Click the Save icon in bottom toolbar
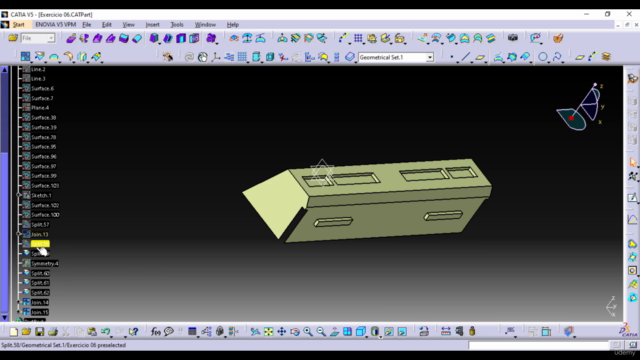 coord(40,331)
